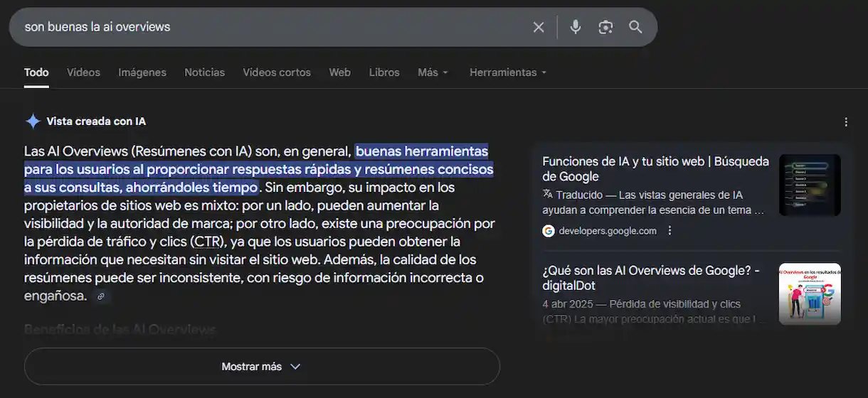
Task: Click the digitalDot article thumbnail image
Action: tap(810, 294)
